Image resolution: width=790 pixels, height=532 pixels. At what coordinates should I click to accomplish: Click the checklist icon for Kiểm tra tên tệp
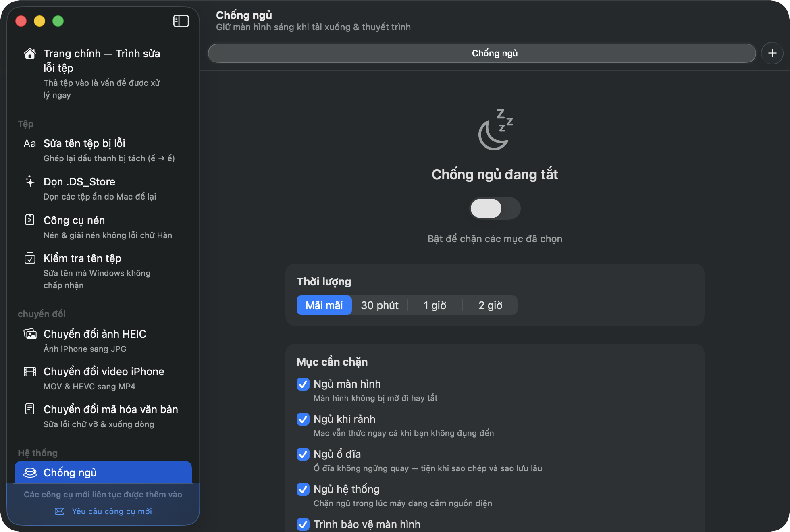tap(30, 258)
